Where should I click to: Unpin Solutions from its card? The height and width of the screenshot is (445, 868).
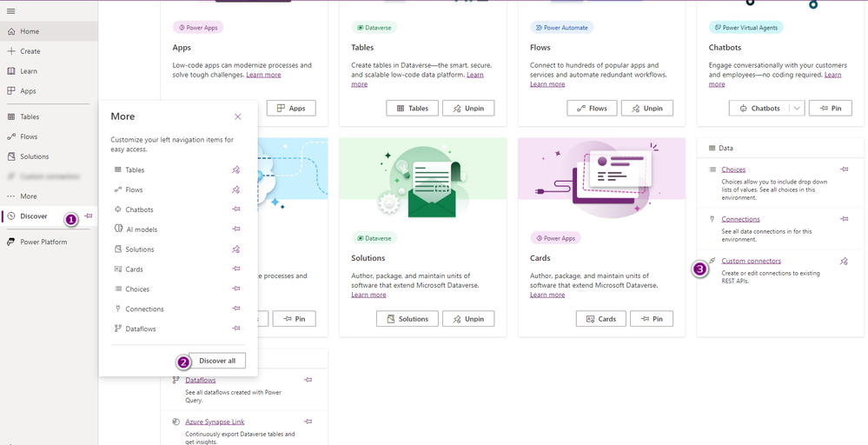(468, 319)
